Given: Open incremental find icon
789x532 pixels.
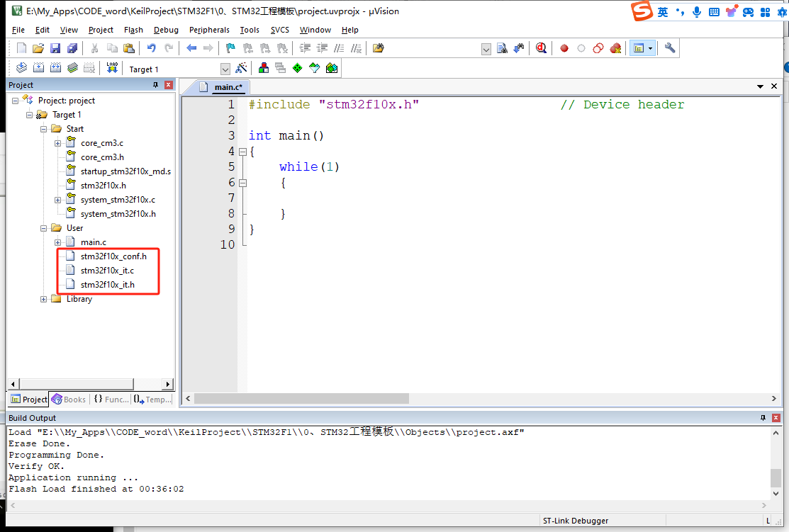Looking at the screenshot, I should coord(519,48).
